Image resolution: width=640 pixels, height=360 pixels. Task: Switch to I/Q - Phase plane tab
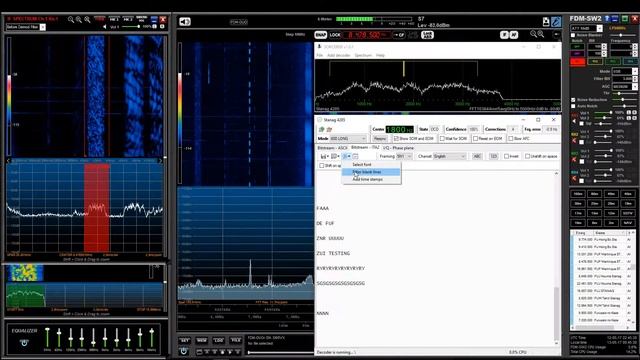click(398, 148)
